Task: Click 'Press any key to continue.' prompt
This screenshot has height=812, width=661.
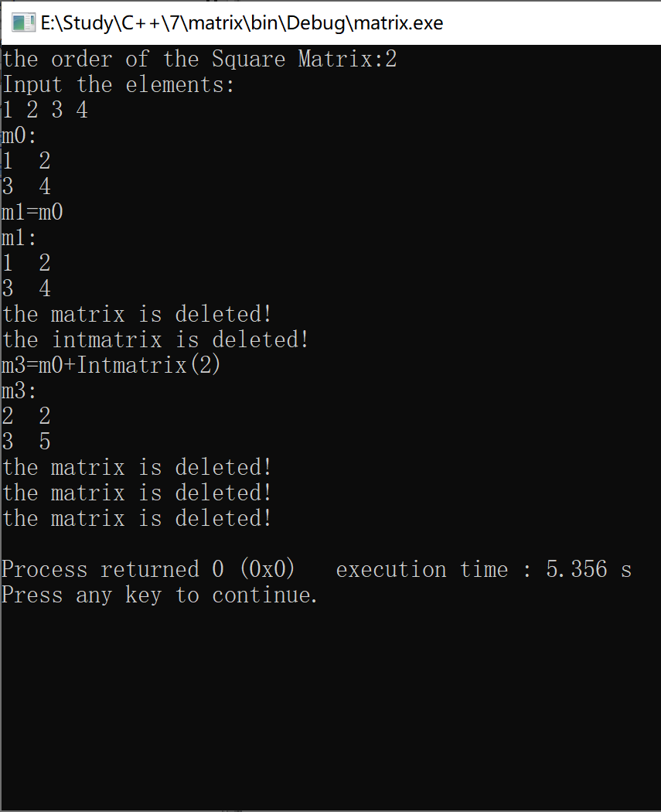Action: (159, 595)
